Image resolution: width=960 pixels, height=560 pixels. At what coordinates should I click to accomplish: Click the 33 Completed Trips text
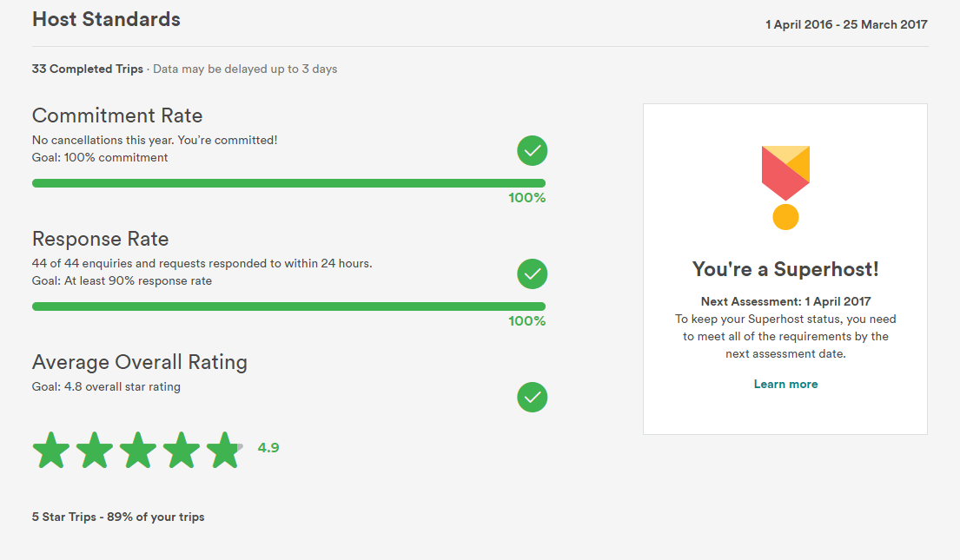88,69
